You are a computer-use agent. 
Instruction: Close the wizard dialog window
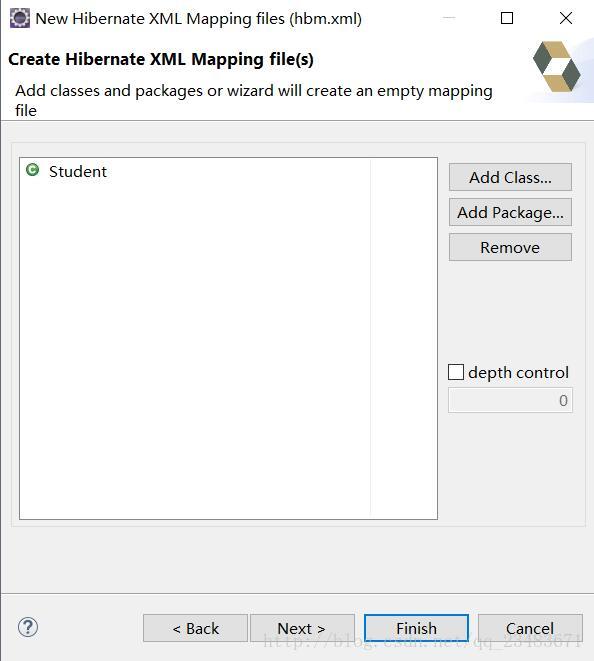click(566, 18)
